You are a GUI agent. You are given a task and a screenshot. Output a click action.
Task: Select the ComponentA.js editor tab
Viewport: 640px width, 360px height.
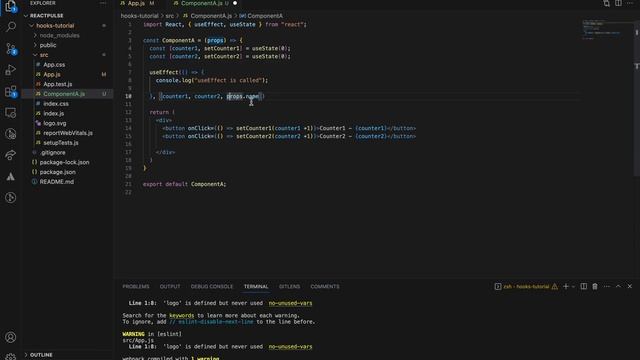point(202,3)
